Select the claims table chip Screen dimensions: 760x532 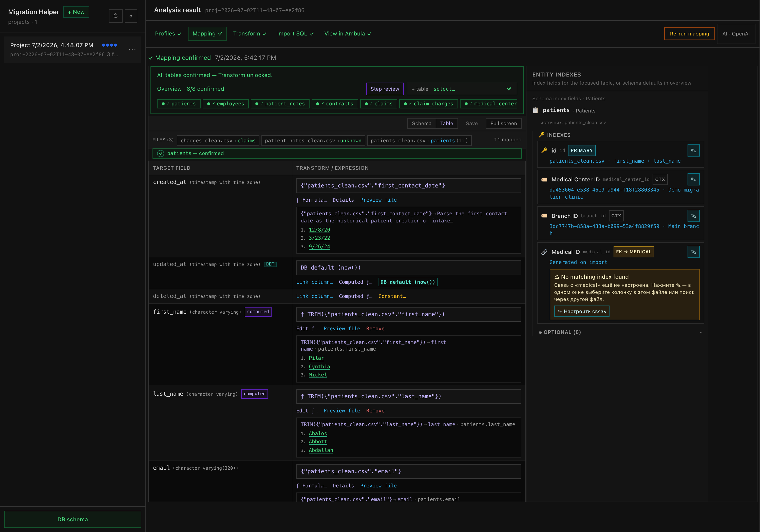pos(379,104)
